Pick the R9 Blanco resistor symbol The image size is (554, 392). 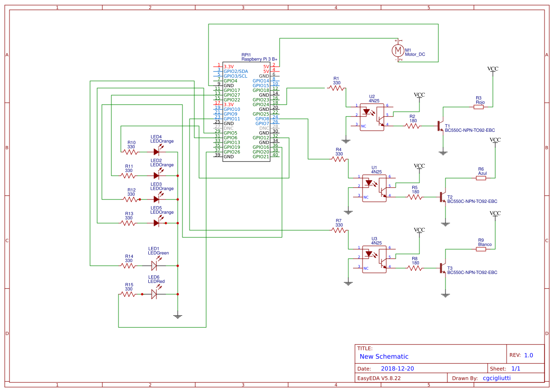coord(481,249)
